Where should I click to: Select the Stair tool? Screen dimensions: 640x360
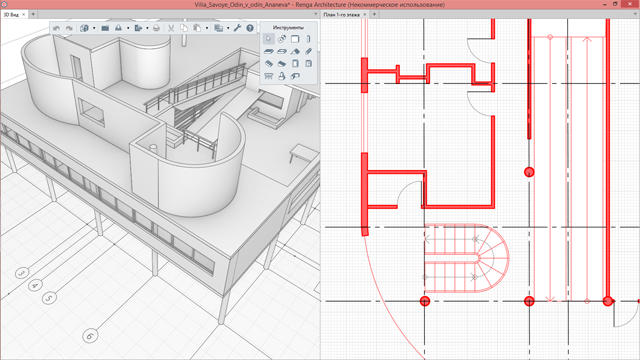click(269, 64)
